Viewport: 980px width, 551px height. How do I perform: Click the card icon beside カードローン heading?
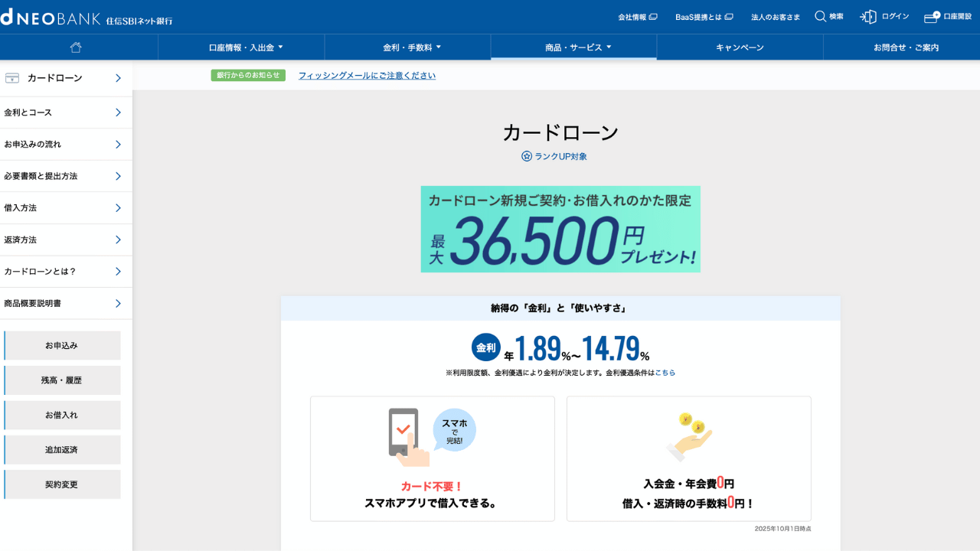click(x=11, y=77)
